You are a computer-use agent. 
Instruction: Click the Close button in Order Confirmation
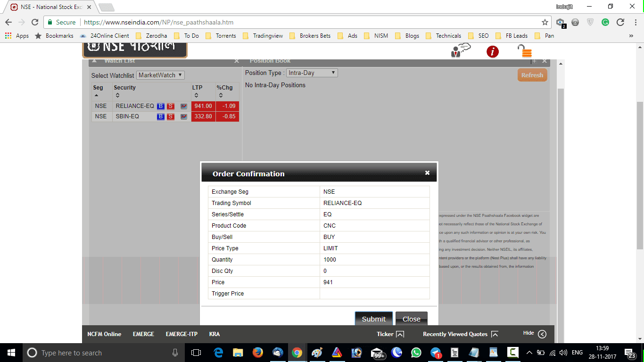[411, 319]
